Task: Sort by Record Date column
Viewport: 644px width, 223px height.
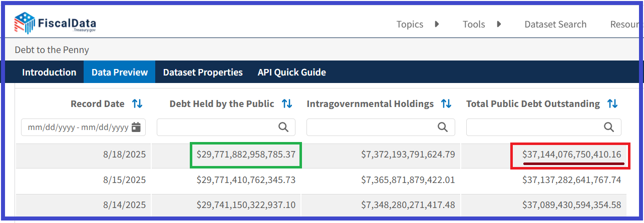Action: coord(137,103)
